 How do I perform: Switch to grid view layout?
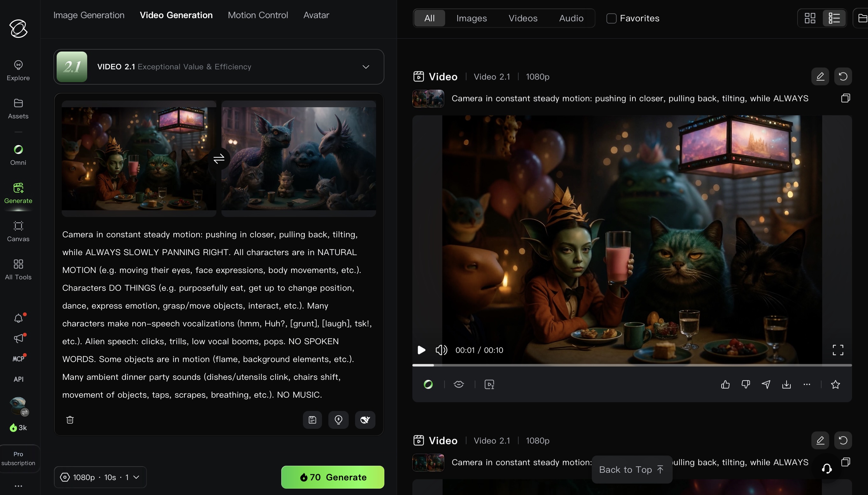coord(810,18)
